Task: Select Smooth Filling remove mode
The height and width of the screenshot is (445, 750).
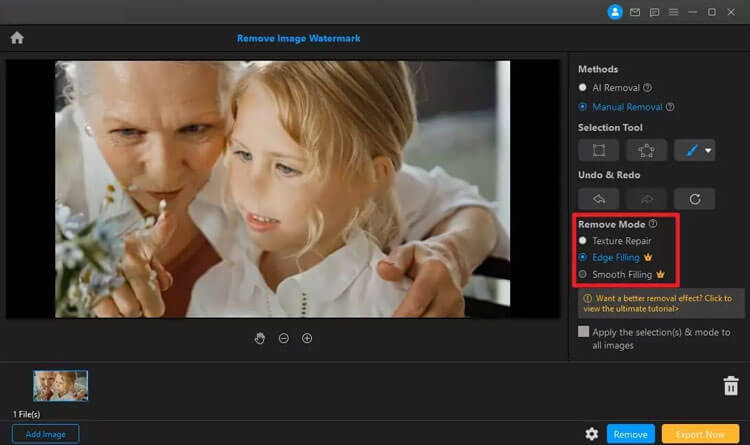Action: pos(582,274)
